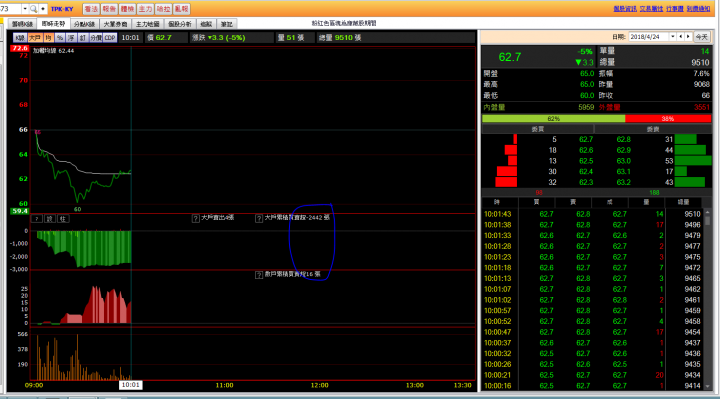Click the red 體檢 button

click(x=127, y=9)
